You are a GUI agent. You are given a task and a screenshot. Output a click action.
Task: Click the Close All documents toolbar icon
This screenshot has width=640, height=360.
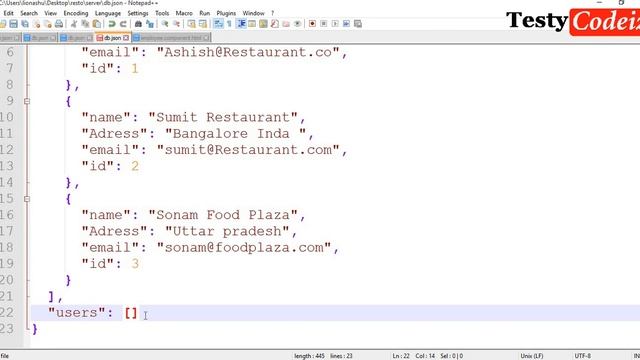click(48, 24)
